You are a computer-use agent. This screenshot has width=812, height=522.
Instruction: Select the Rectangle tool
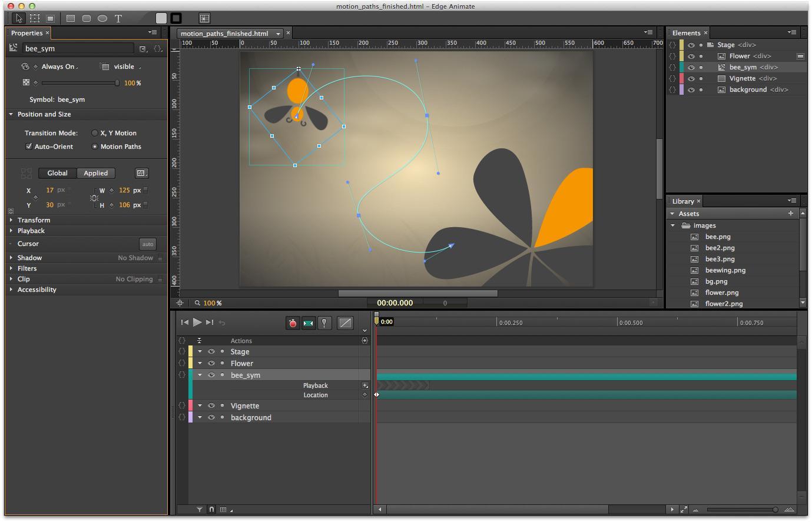tap(70, 18)
